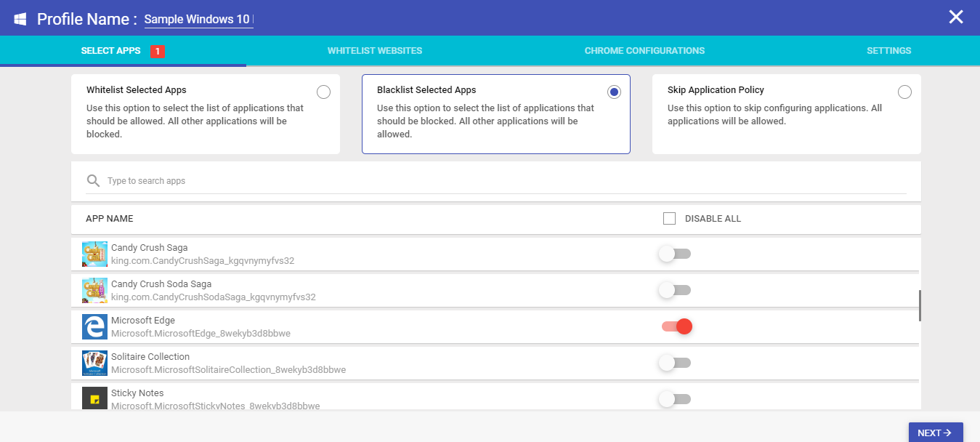Click the Next button

click(936, 433)
